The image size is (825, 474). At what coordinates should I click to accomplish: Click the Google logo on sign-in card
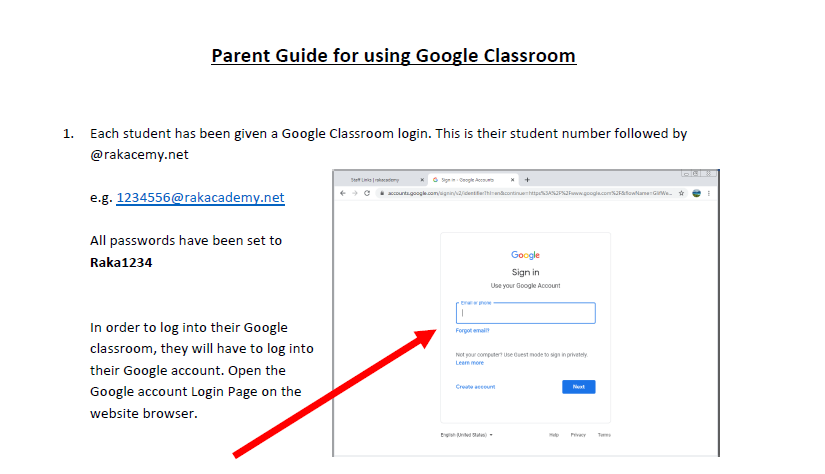coord(526,255)
